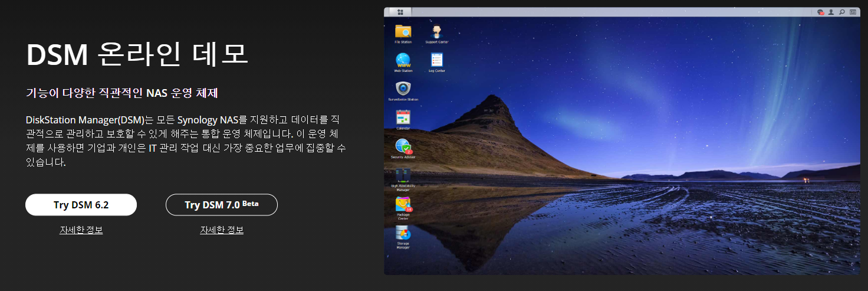
Task: Click the subtitle '기능이 다양한 직관적인 NAS 운영 체제'
Action: (123, 93)
